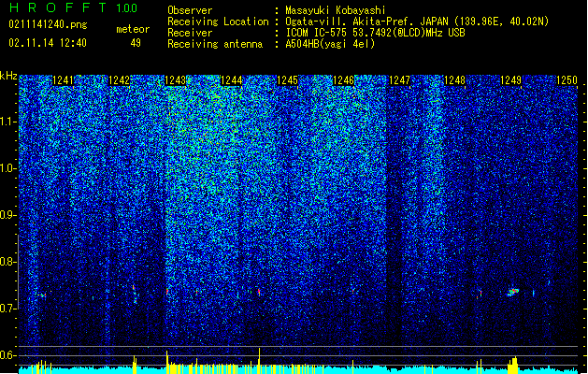Click the 1247 time marker

tap(400, 80)
